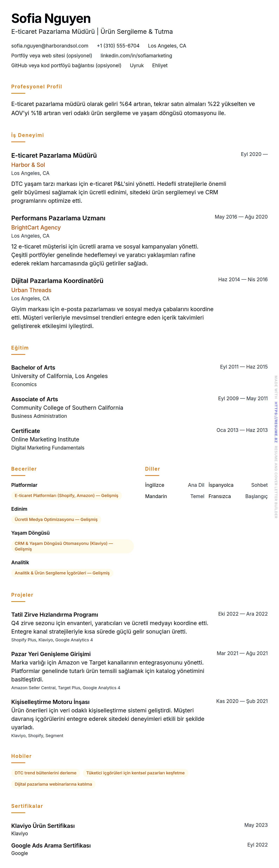Click the sofia.nguyen@harborandsol.com email address
Screen dimensions: 279x868
[50, 46]
